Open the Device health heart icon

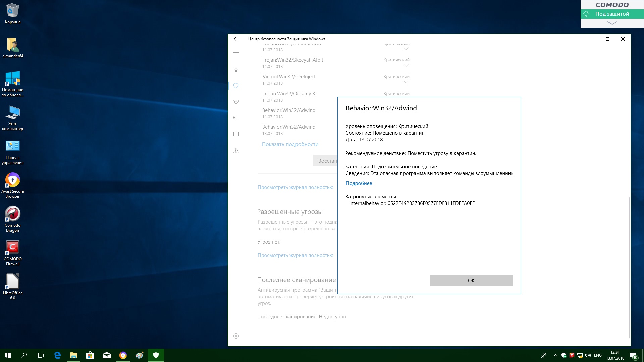click(x=236, y=102)
